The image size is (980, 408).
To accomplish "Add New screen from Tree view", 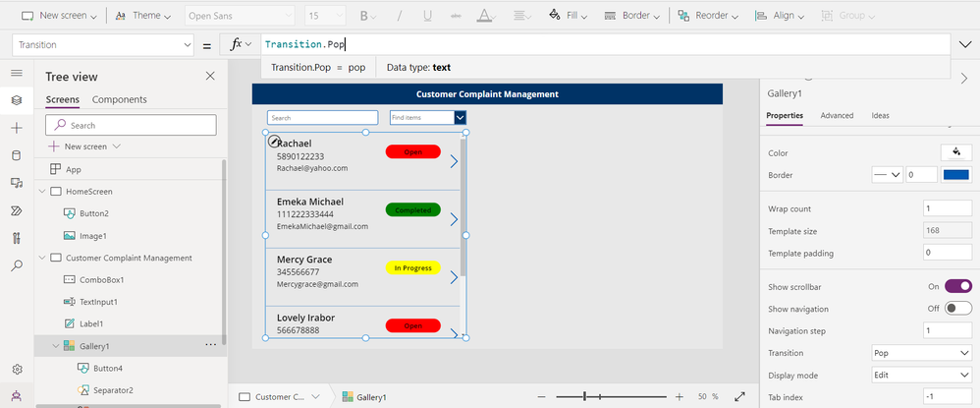I will [x=84, y=146].
